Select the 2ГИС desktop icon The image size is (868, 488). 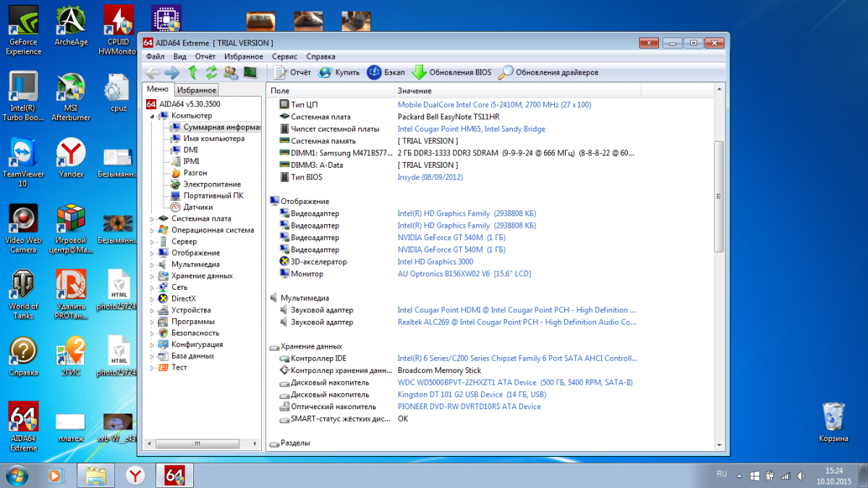(71, 356)
